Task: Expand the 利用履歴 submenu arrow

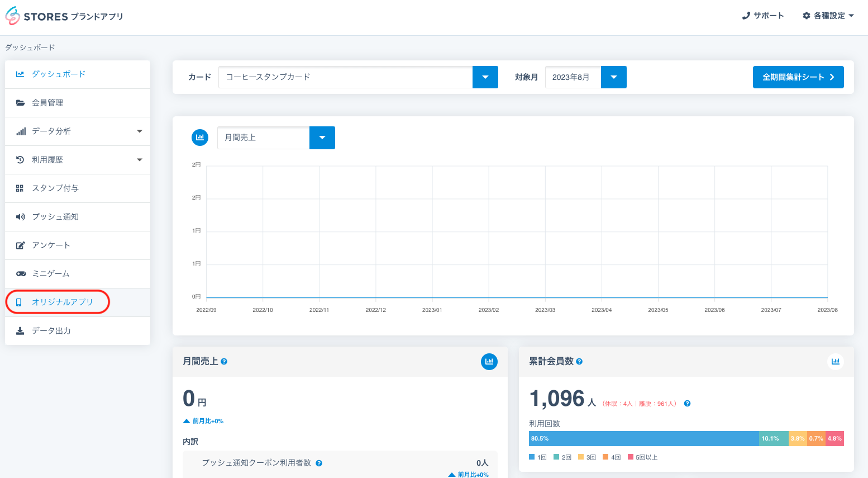Action: (140, 160)
